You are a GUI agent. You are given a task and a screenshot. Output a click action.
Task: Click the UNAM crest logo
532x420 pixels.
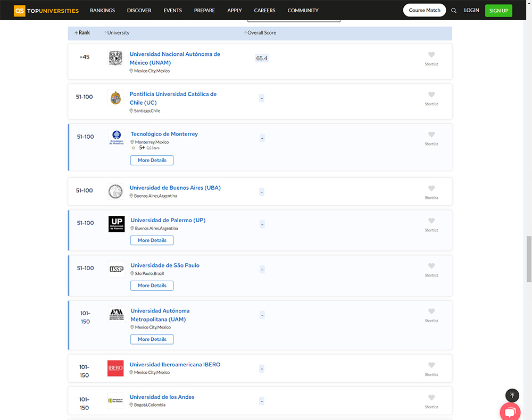[115, 58]
